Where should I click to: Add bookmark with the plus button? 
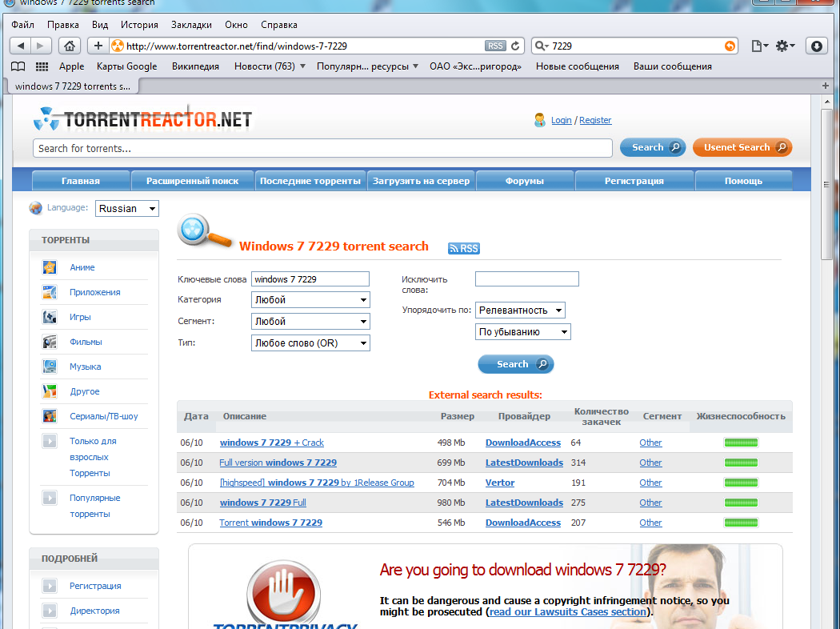click(x=98, y=46)
